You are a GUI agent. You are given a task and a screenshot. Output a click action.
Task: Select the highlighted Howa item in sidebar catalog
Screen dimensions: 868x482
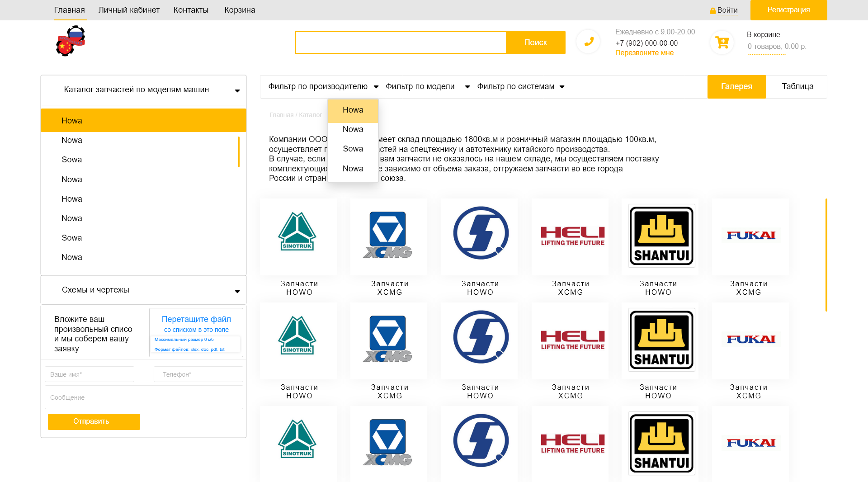tap(143, 120)
